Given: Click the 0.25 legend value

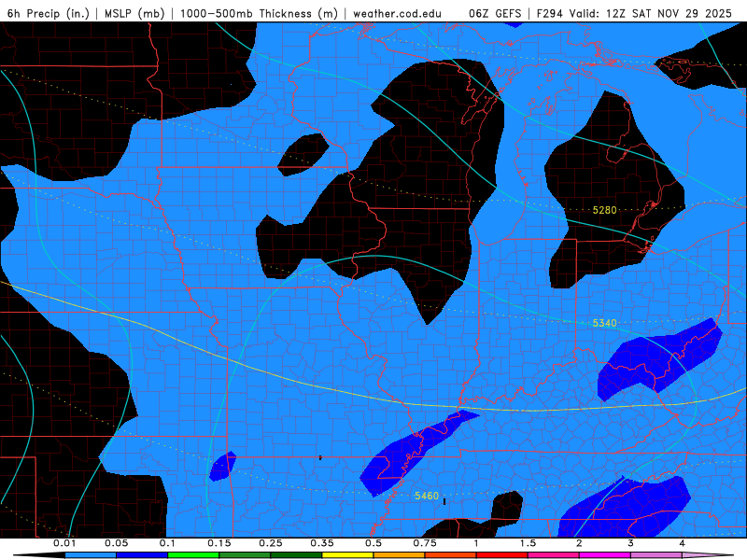Looking at the screenshot, I should coord(271,543).
